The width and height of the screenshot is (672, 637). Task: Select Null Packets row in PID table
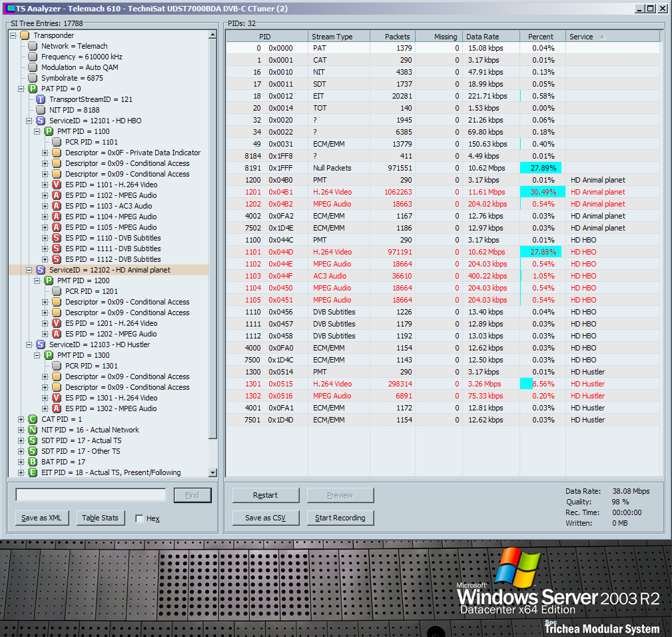coord(443,168)
